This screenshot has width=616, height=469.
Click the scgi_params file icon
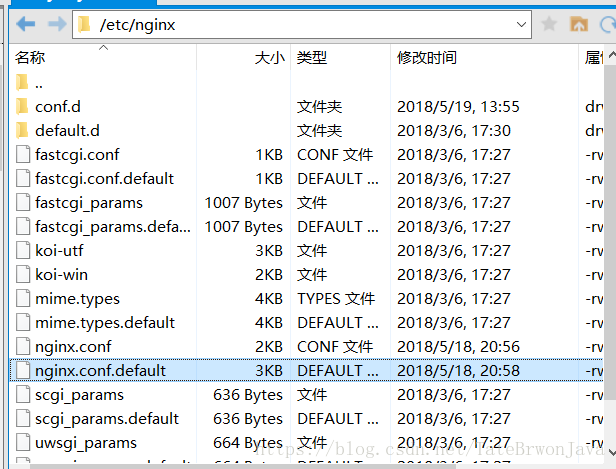pos(23,394)
